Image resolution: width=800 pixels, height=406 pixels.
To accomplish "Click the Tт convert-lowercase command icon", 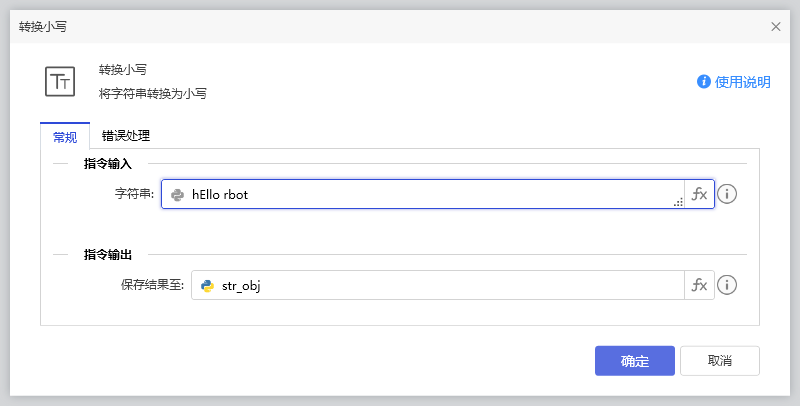I will click(x=60, y=81).
